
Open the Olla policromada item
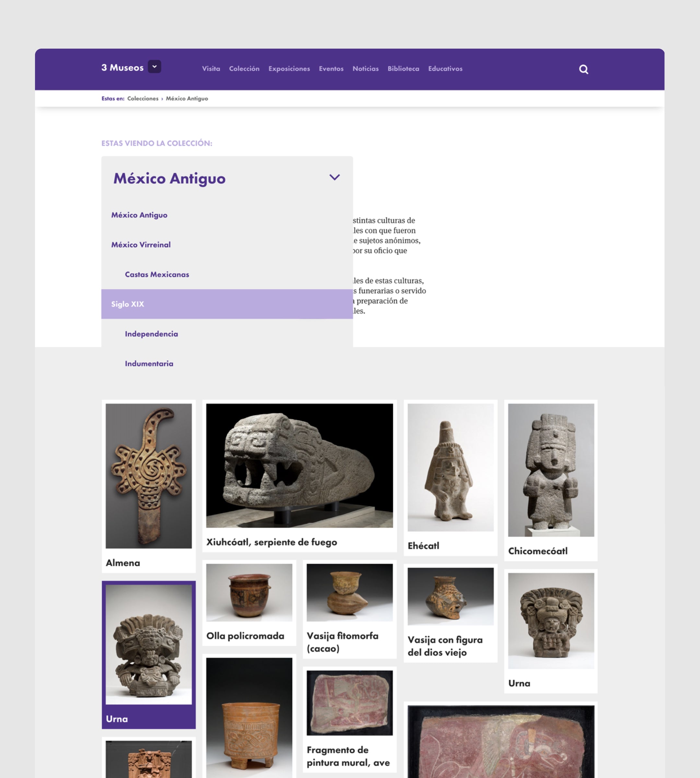tap(249, 593)
